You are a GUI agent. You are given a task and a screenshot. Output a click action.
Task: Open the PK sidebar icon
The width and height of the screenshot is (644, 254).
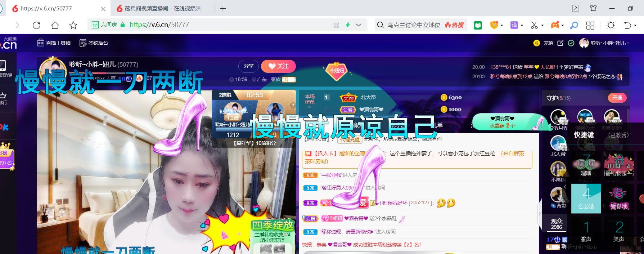tap(4, 127)
